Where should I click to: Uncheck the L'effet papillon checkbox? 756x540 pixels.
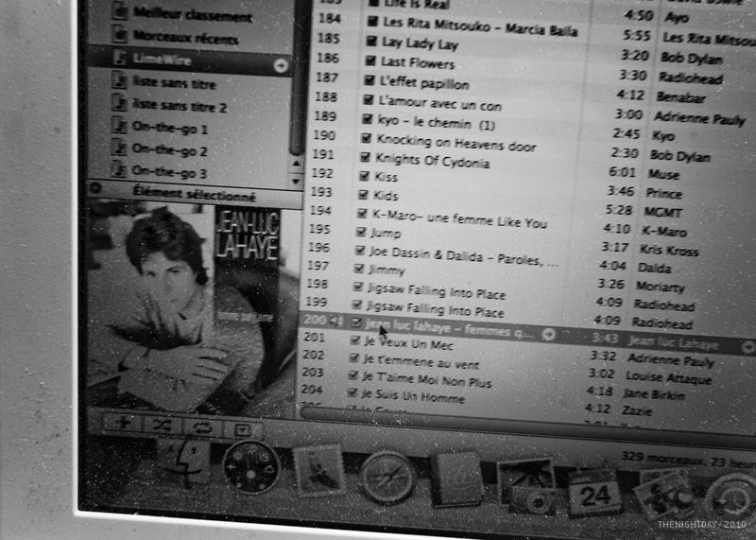click(369, 79)
